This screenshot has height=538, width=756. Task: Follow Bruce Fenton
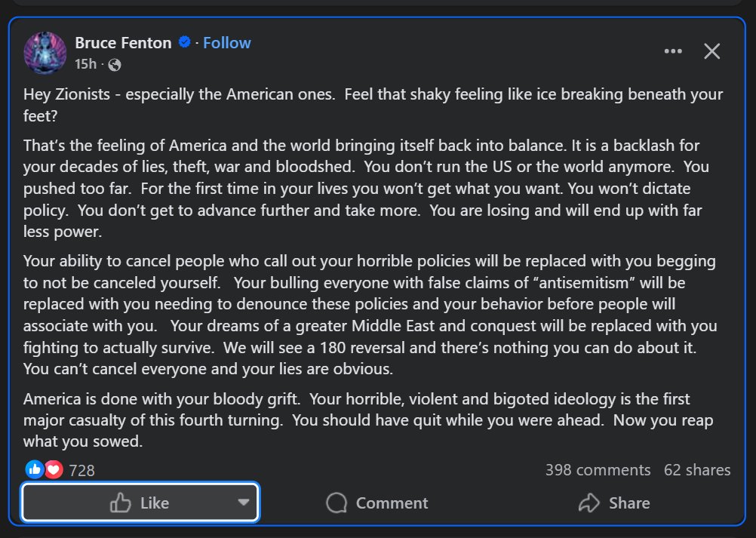pos(227,43)
